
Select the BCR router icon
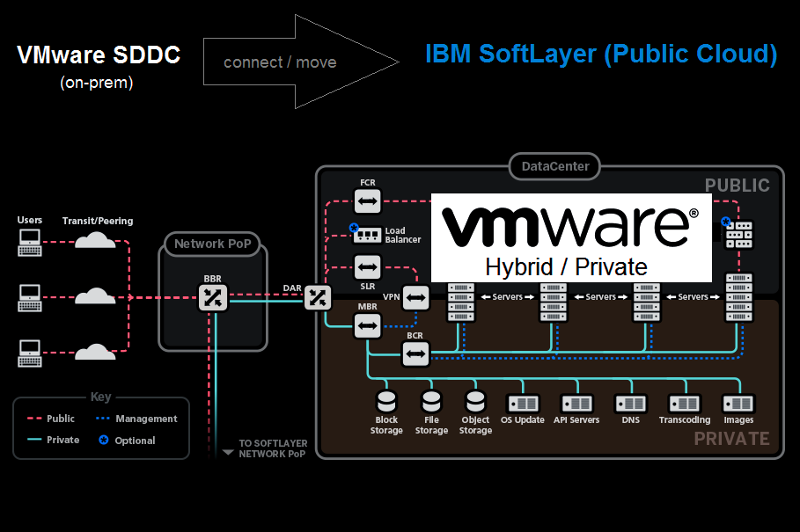(x=415, y=353)
